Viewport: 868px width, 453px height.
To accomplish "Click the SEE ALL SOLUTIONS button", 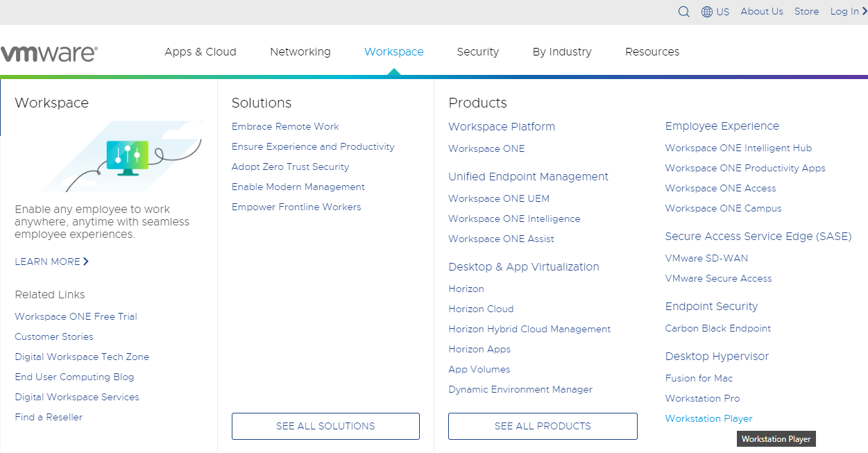I will click(x=325, y=426).
